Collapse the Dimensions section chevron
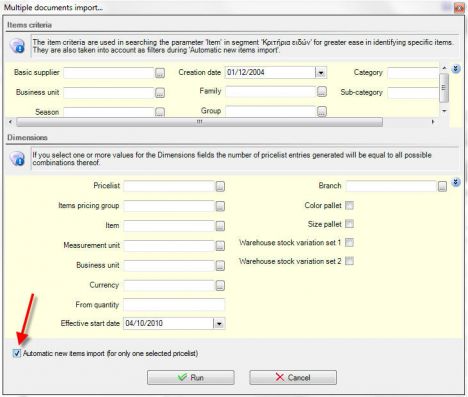 [x=456, y=182]
